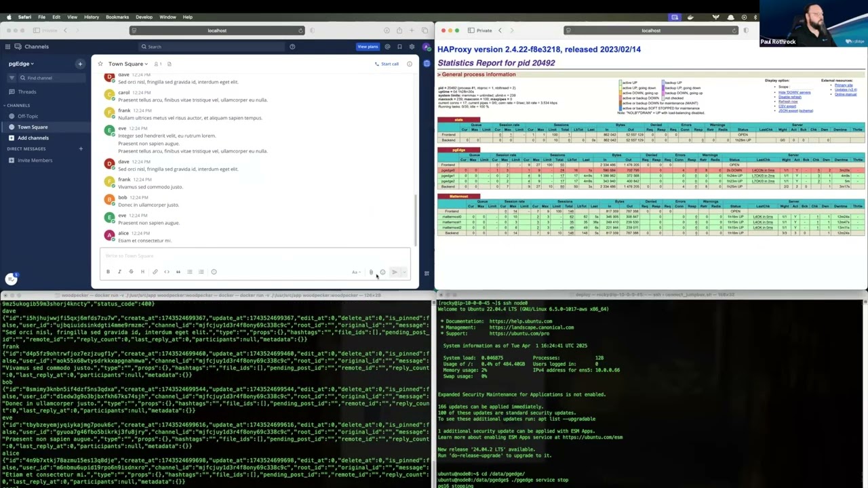Open the emoji picker in composer

(x=382, y=272)
